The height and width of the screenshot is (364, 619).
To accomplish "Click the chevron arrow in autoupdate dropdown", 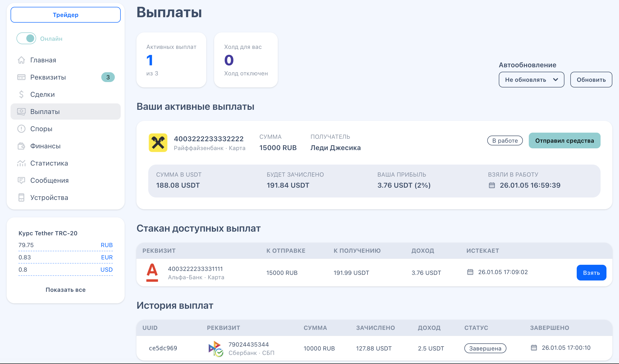I will (x=556, y=80).
